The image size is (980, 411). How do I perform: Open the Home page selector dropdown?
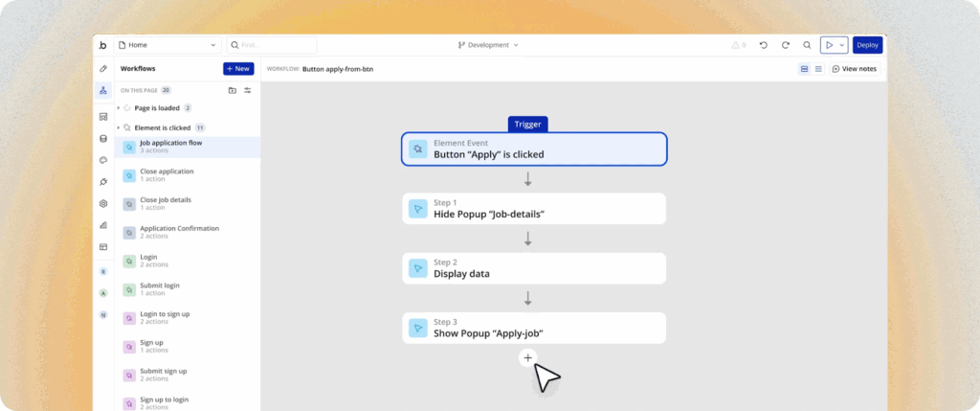click(167, 45)
